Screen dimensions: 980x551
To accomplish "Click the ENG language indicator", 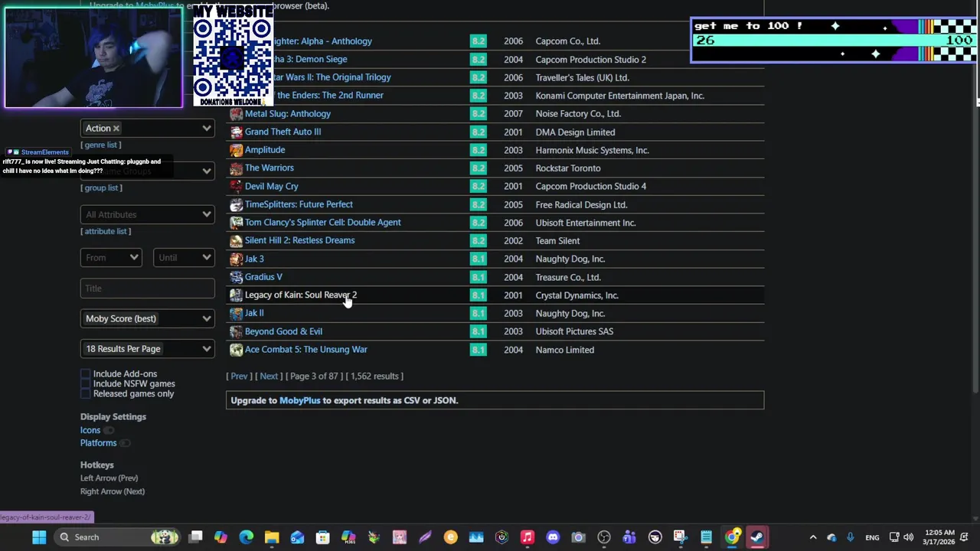I will (x=872, y=537).
